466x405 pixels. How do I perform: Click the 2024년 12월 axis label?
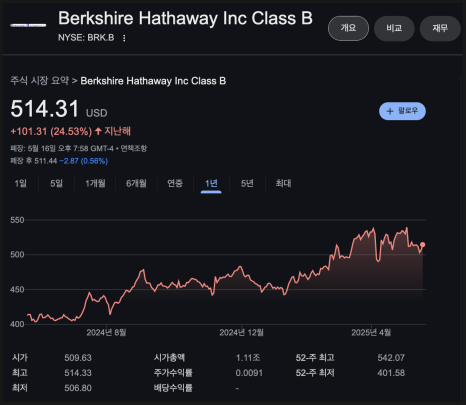[x=241, y=332]
